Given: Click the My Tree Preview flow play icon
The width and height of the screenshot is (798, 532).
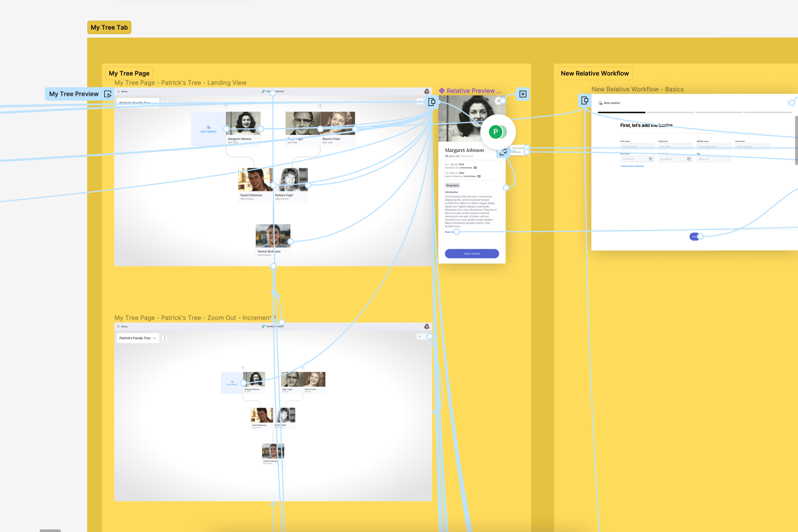Looking at the screenshot, I should click(108, 94).
